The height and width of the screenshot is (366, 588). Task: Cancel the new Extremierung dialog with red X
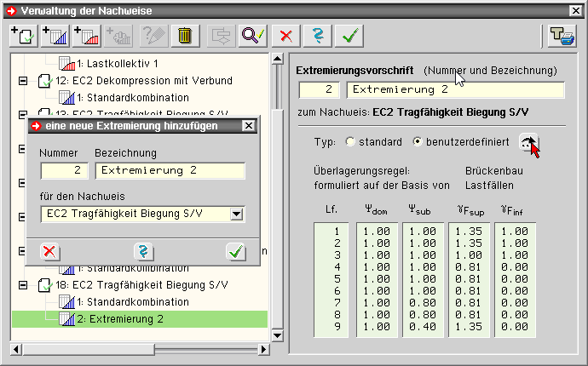tap(50, 251)
